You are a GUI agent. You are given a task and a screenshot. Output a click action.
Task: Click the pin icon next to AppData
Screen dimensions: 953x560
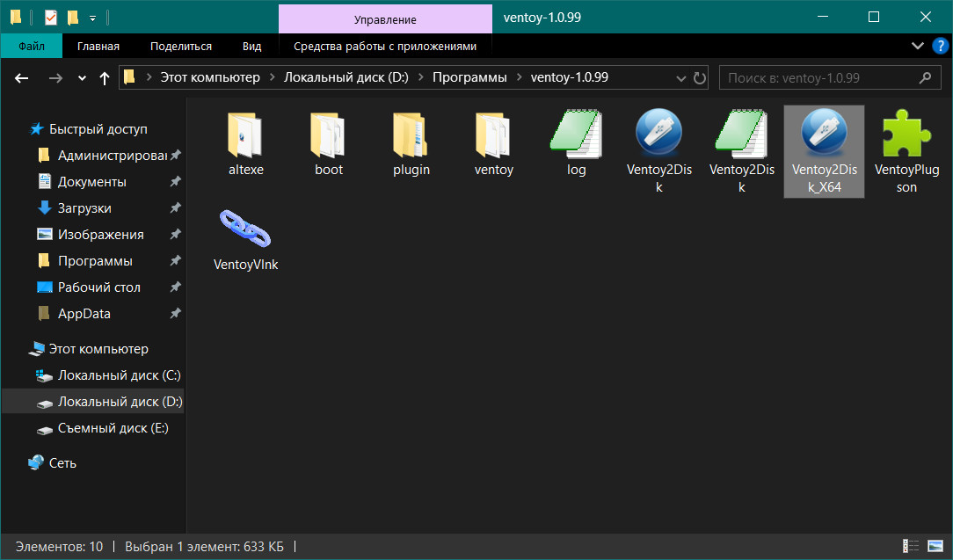pyautogui.click(x=175, y=313)
